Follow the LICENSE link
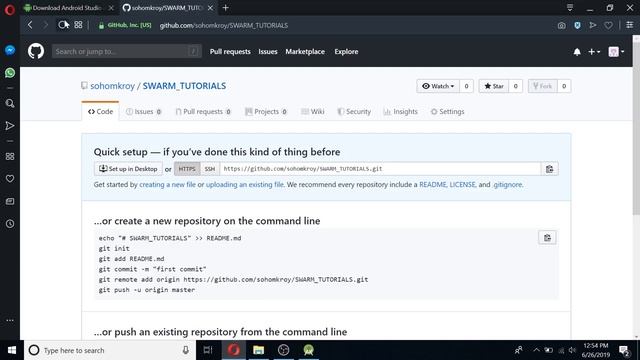The image size is (640, 360). click(x=462, y=184)
